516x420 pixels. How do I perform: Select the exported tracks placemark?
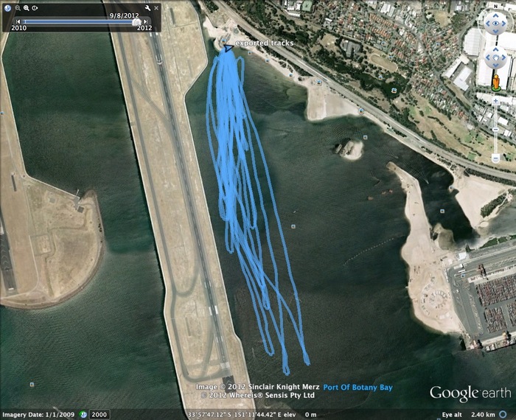[x=229, y=48]
